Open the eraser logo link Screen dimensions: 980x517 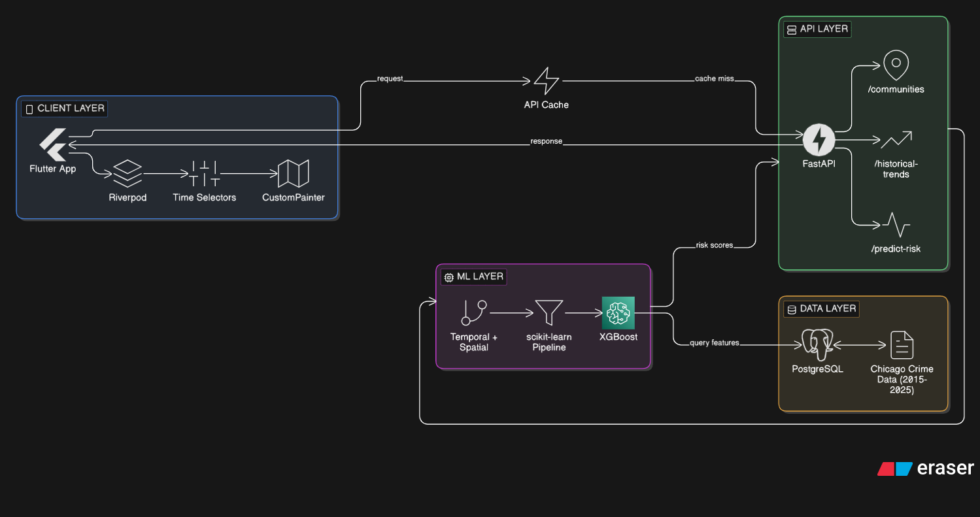click(x=926, y=468)
